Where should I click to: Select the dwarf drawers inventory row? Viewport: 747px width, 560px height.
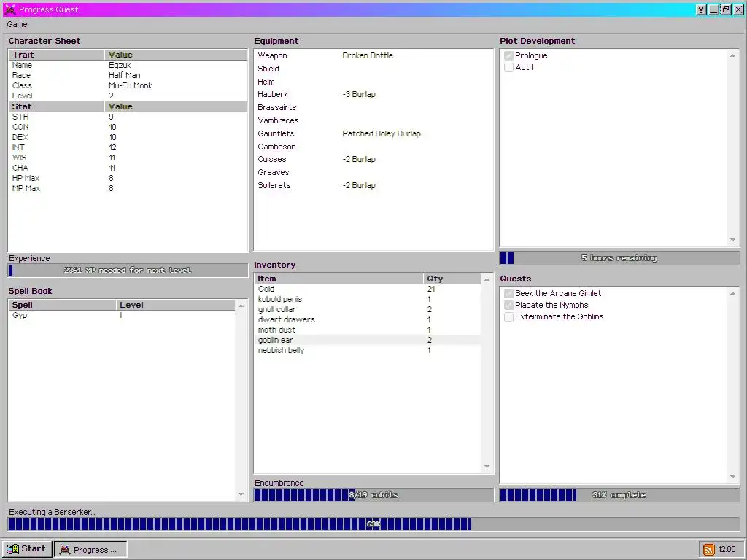click(368, 319)
